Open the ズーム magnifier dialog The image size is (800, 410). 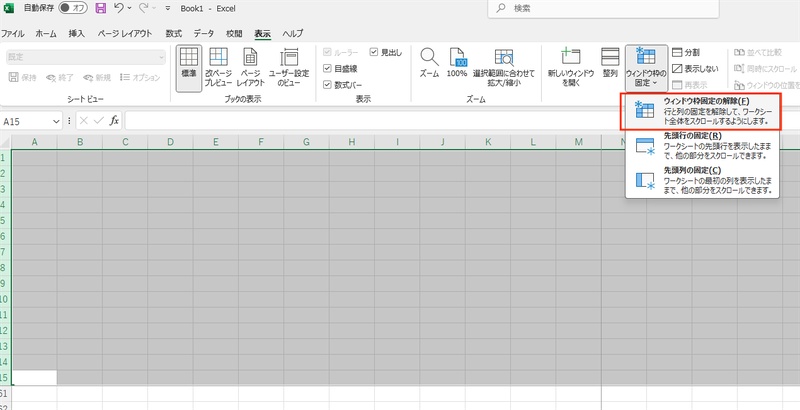pos(429,63)
